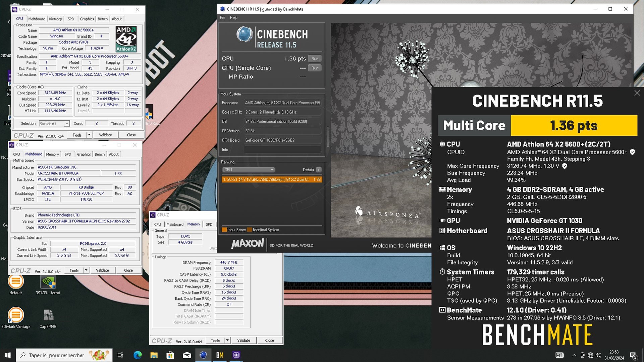Run the CPU Single Core benchmark

(x=315, y=68)
